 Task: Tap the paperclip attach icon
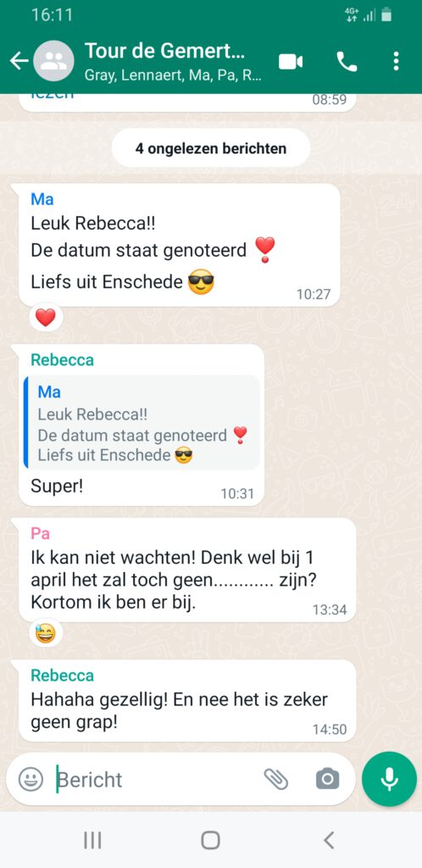(276, 779)
